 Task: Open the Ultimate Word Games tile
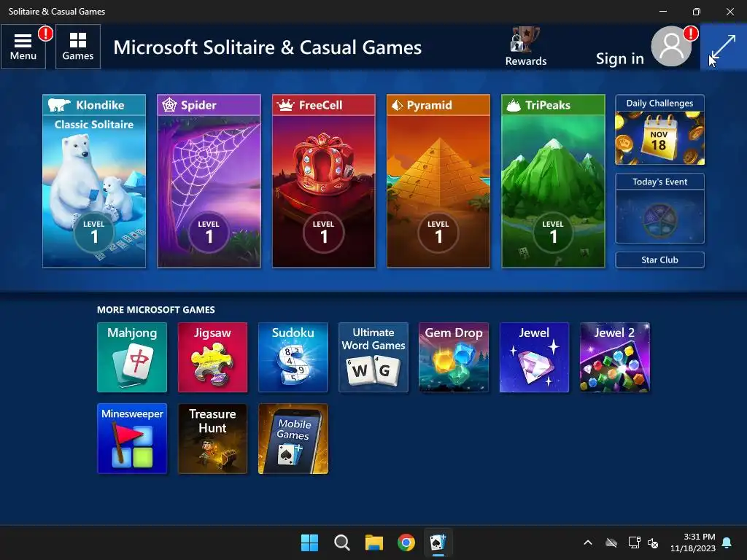[x=373, y=357]
